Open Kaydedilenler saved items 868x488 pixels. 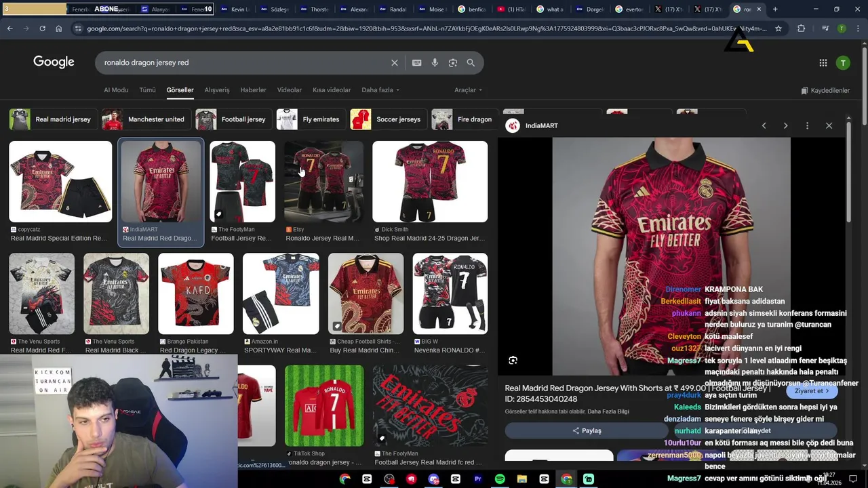click(x=825, y=90)
